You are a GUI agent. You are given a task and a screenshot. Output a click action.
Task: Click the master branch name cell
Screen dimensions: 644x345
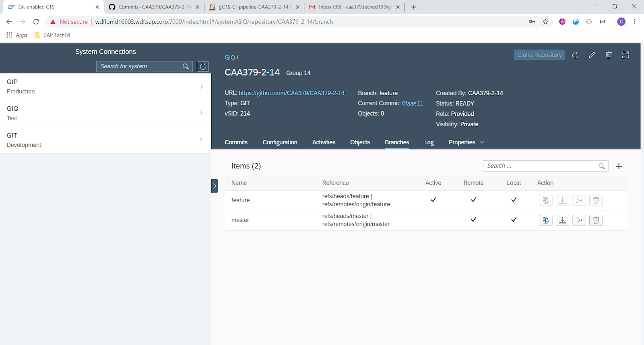tap(240, 220)
